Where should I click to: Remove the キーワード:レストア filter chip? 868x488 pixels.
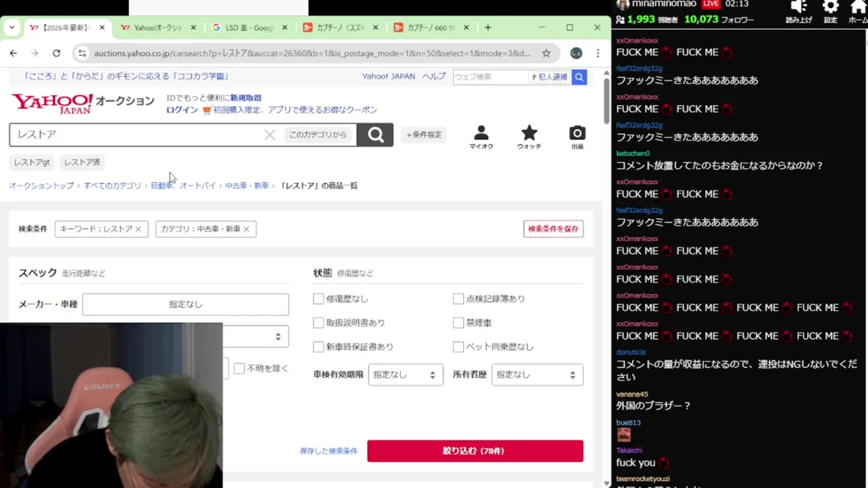point(138,229)
